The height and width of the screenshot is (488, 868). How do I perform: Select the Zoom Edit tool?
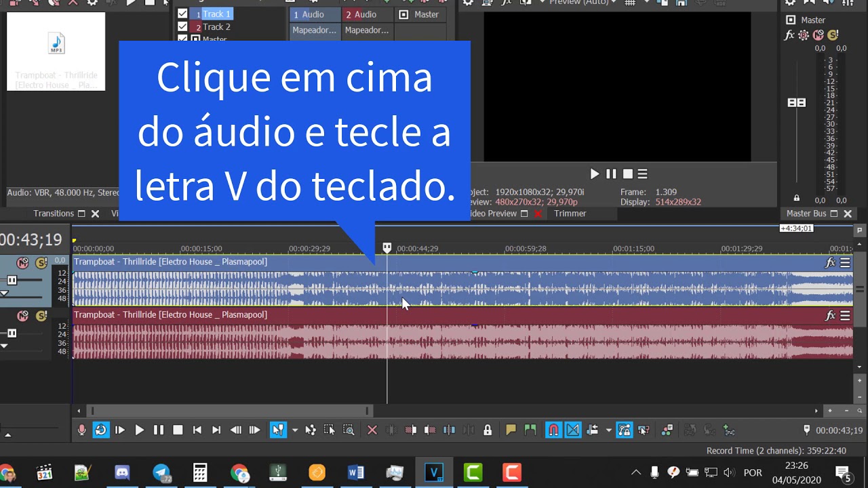349,430
